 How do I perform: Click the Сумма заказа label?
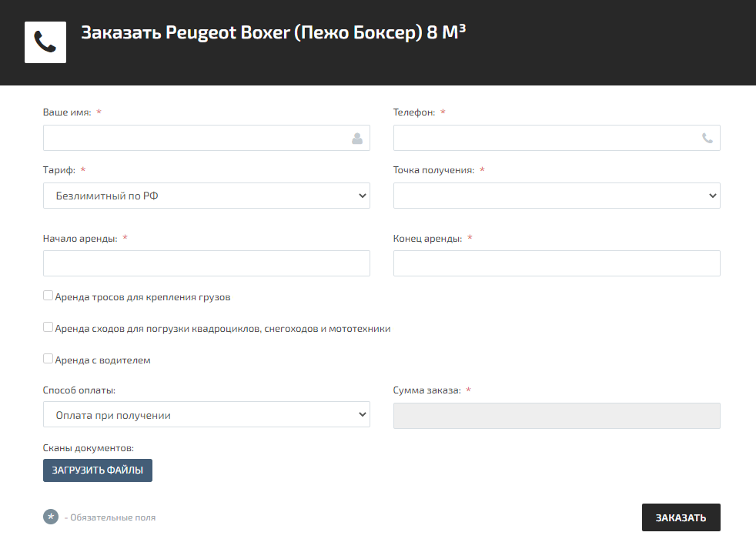(427, 390)
